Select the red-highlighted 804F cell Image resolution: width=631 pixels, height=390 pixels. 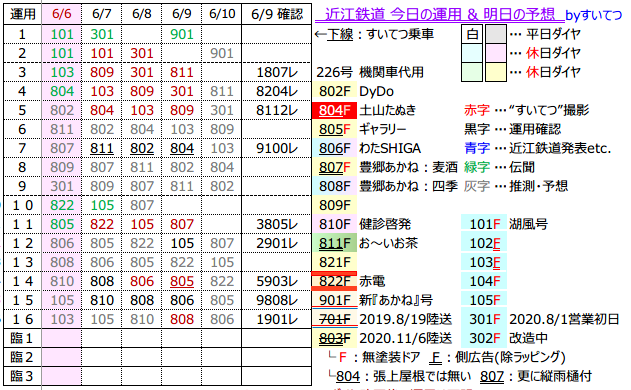(334, 110)
